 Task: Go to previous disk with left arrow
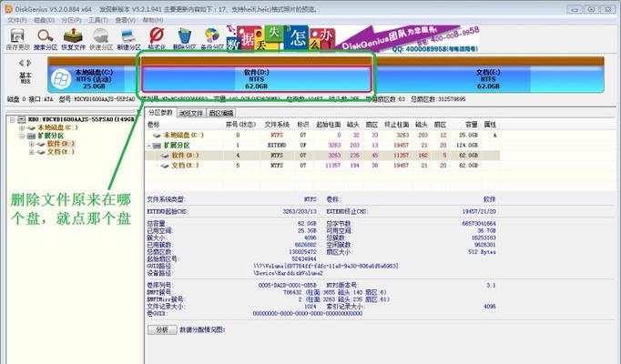point(22,63)
